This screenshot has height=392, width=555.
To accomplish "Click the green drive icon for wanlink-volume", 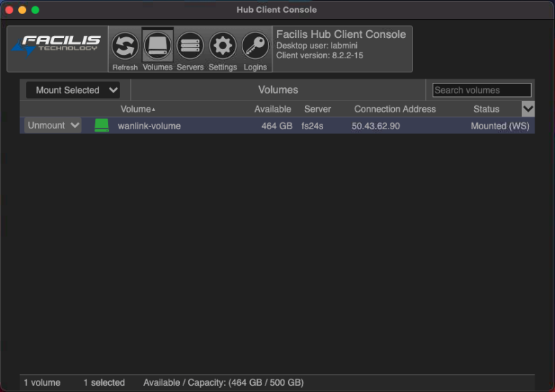I will coord(102,126).
